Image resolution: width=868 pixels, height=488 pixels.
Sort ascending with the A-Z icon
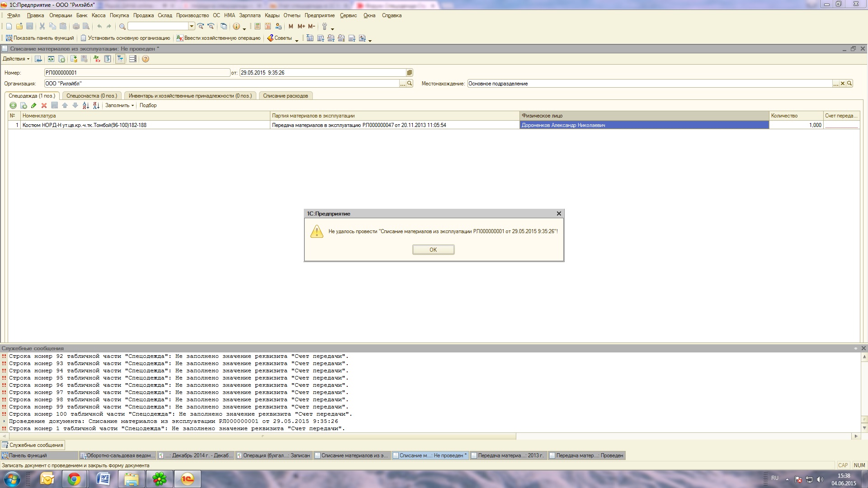pos(85,105)
